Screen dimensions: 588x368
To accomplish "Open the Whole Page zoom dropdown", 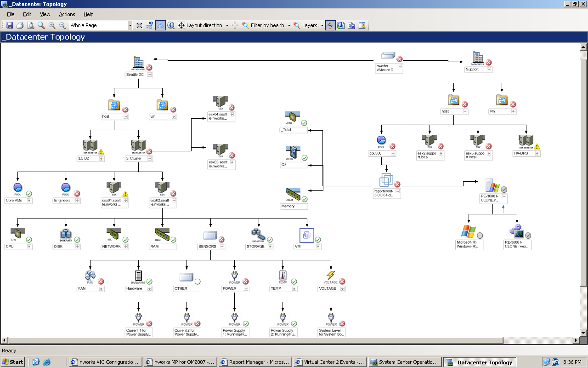I will [130, 25].
